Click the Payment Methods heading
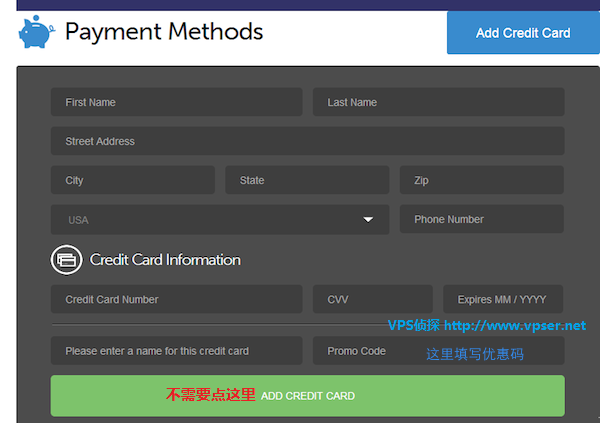 point(164,31)
